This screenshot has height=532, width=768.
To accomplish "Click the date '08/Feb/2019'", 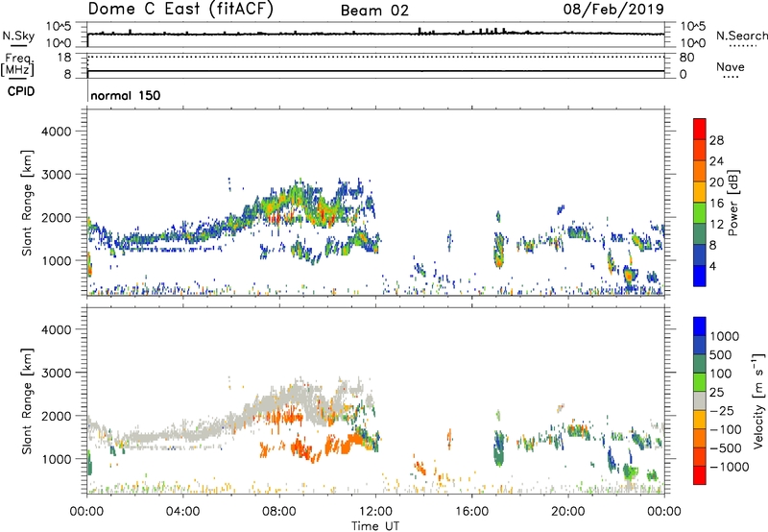I will click(x=613, y=9).
